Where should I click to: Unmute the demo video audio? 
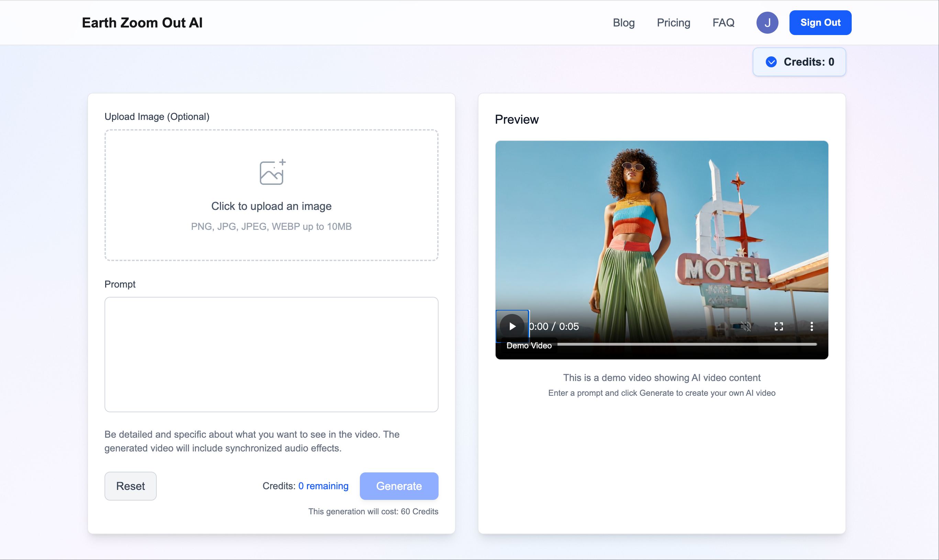[x=745, y=326]
